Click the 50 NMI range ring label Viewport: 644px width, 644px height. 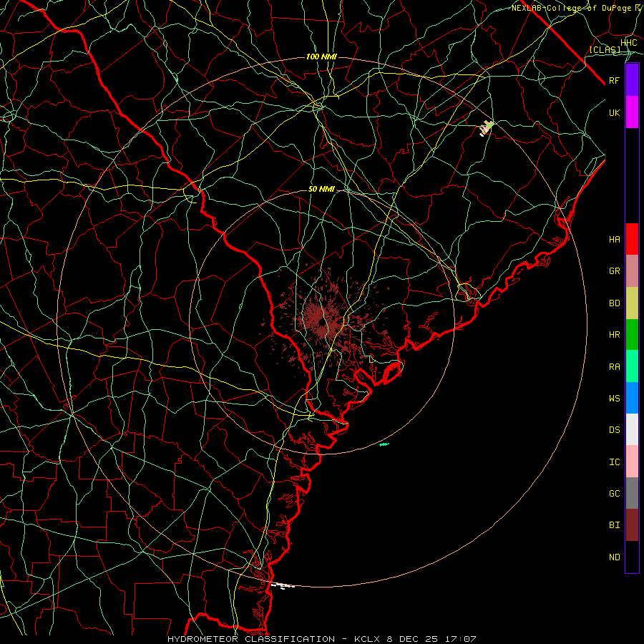(x=321, y=190)
